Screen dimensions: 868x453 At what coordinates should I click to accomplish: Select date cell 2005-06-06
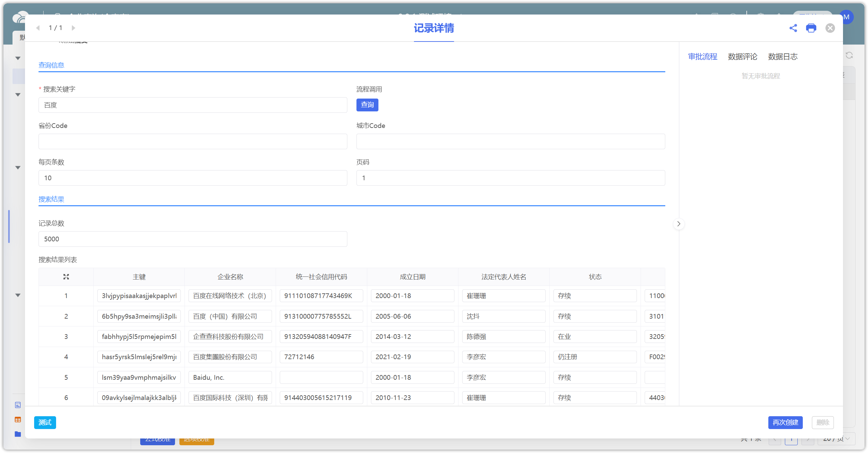click(413, 316)
